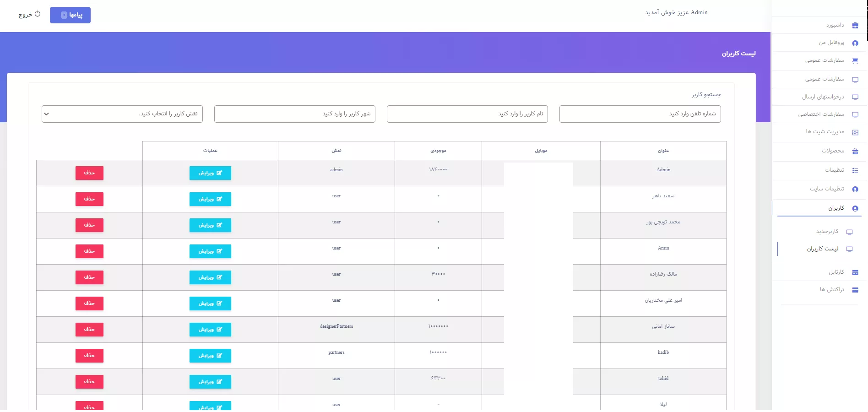
Task: Open درخواستهای ارسال menu item
Action: tap(823, 97)
